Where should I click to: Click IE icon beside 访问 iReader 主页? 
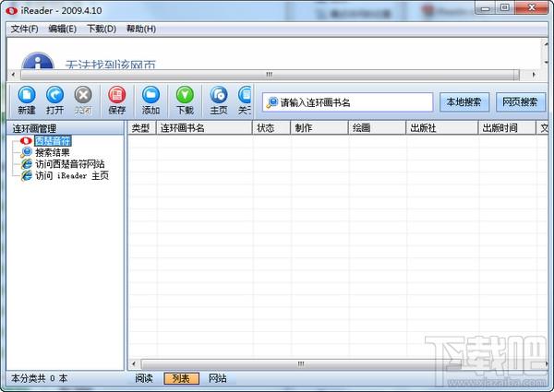pos(26,175)
